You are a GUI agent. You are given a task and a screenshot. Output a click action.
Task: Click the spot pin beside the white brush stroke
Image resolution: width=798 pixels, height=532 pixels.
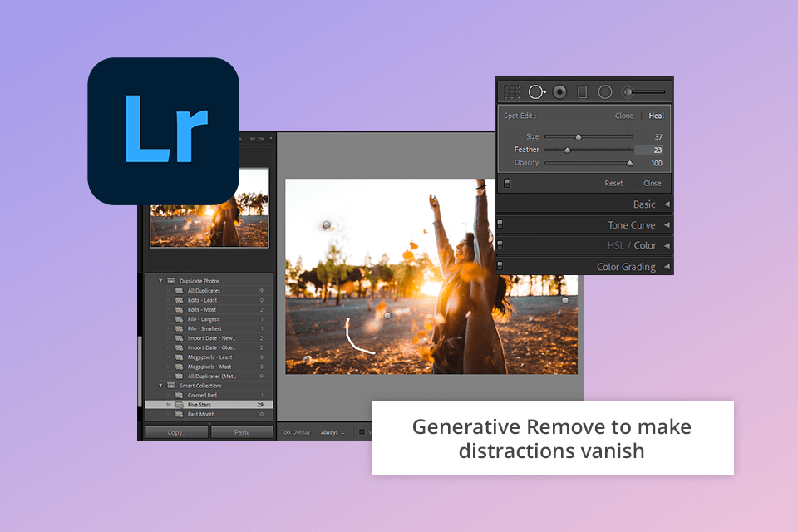(387, 316)
